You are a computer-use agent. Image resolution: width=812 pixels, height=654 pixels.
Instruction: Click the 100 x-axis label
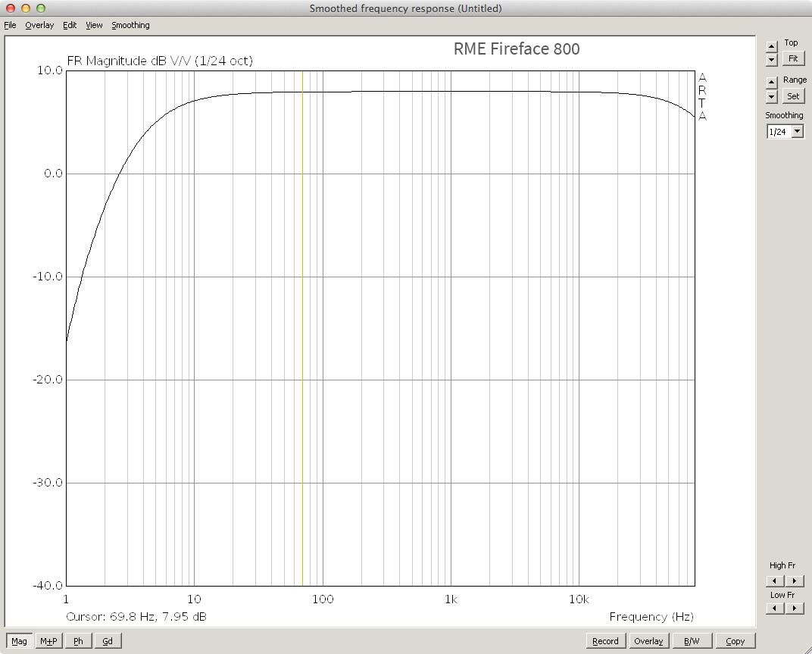click(323, 599)
